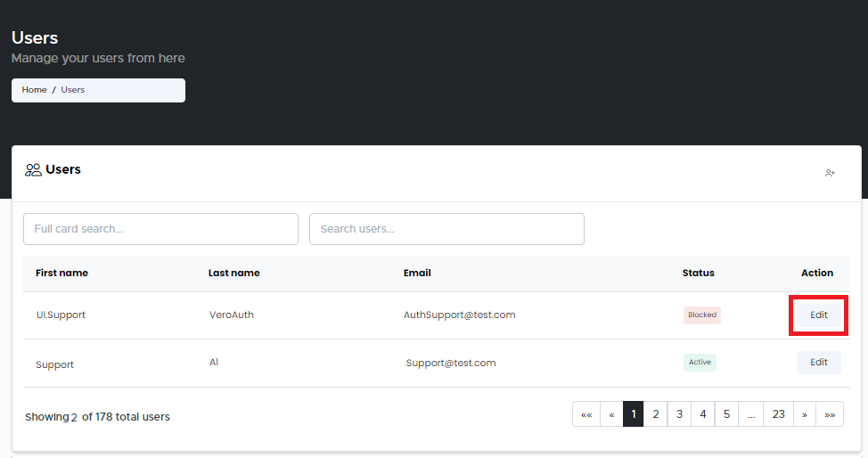868x458 pixels.
Task: Click the pagination ellipsis button
Action: [751, 414]
